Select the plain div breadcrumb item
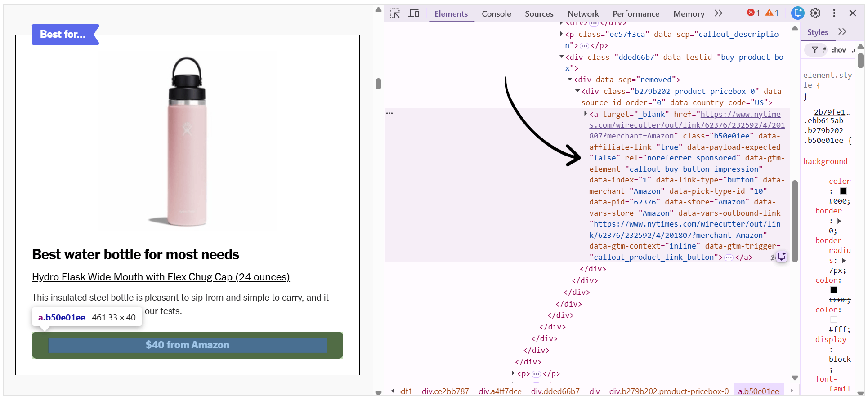868x400 pixels. tap(595, 391)
